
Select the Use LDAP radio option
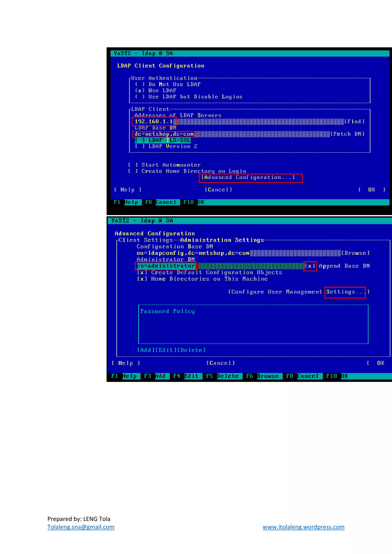coord(140,90)
